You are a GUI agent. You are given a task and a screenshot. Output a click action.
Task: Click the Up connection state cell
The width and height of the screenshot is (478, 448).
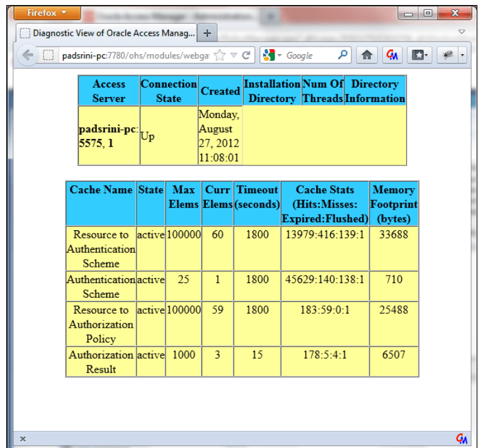click(169, 135)
